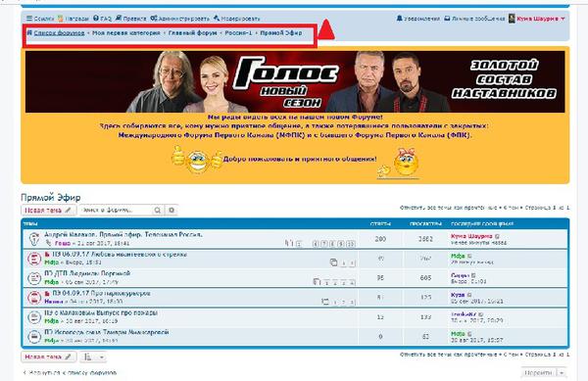Open the FAQ page
Image resolution: width=588 pixels, height=381 pixels.
102,19
